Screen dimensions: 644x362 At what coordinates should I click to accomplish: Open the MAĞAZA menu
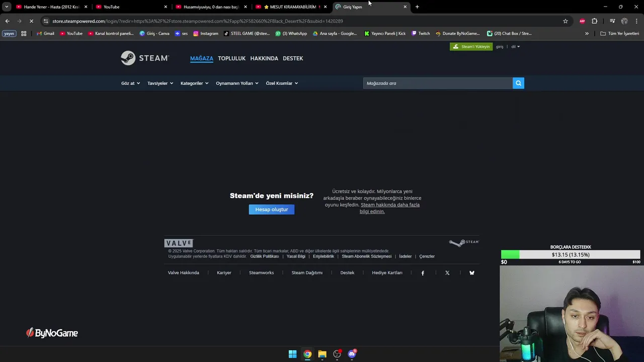[x=202, y=58]
